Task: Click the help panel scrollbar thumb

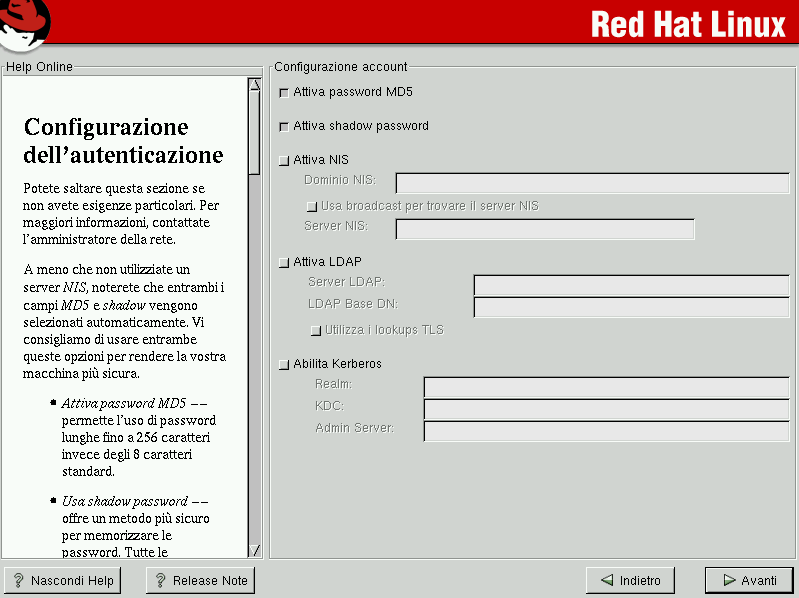Action: [x=254, y=130]
